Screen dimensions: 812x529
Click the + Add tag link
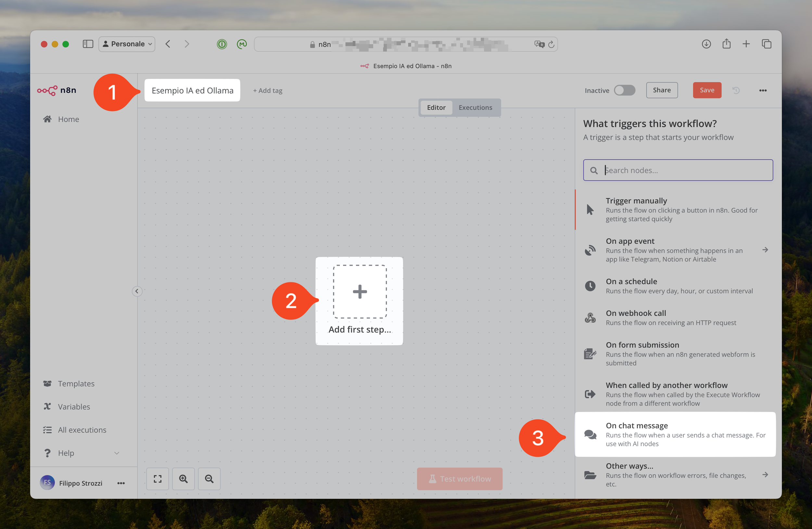click(x=268, y=90)
